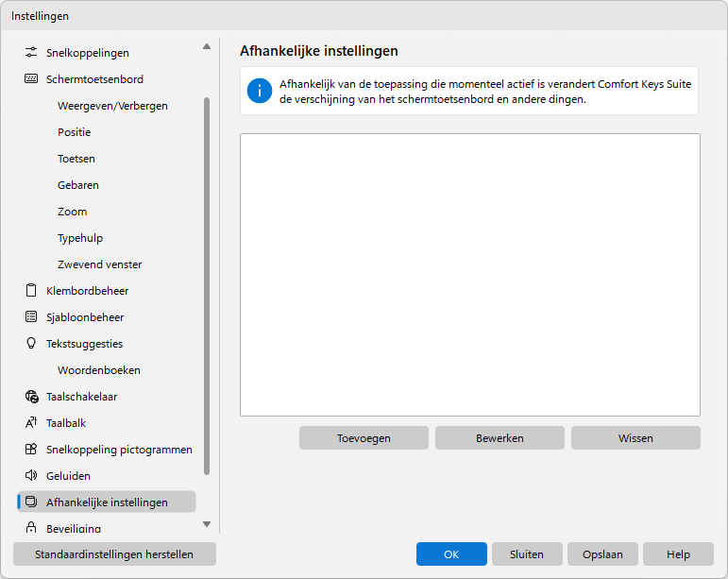
Task: Click the Afhankelijke instellingen page heading
Action: click(x=319, y=51)
